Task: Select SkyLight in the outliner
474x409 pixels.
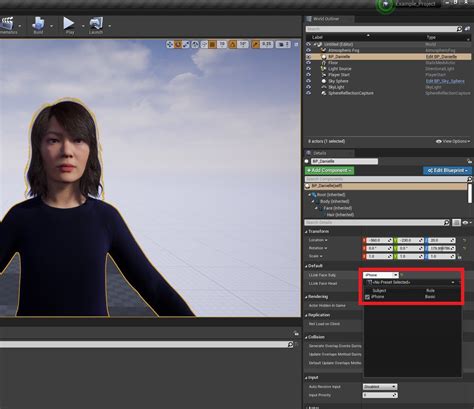Action: [336, 87]
